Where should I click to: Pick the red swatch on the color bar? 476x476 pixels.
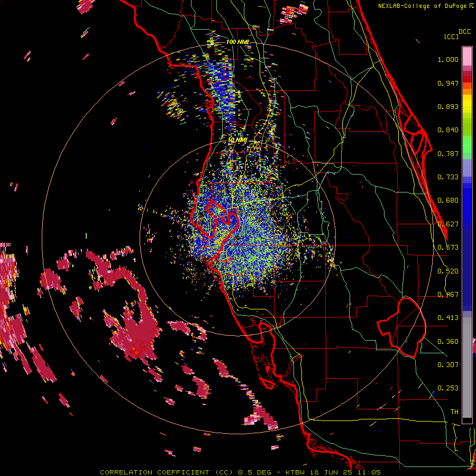467,79
